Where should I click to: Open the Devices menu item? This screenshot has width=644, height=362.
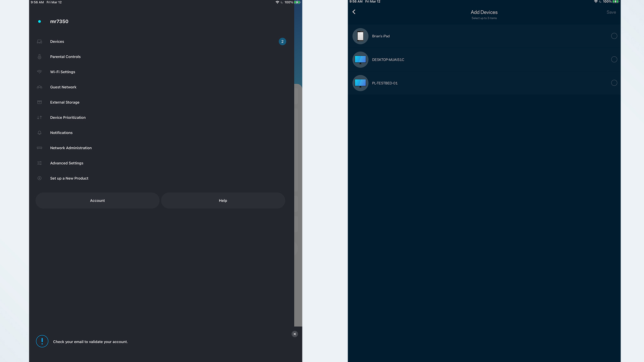(x=161, y=42)
